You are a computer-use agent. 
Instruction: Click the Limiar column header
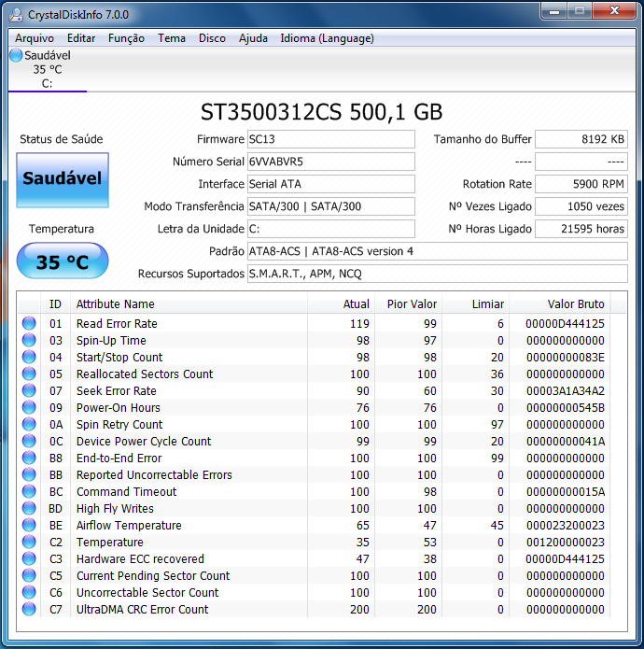pos(475,303)
